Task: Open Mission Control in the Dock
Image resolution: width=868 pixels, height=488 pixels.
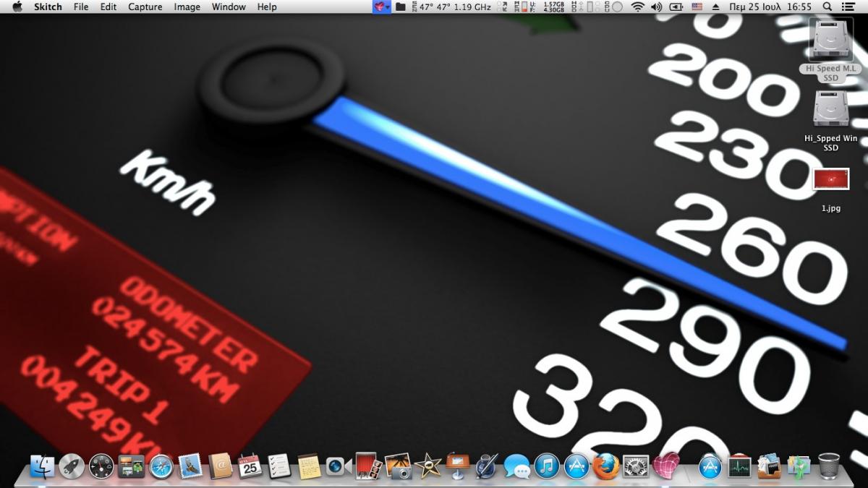Action: [131, 466]
